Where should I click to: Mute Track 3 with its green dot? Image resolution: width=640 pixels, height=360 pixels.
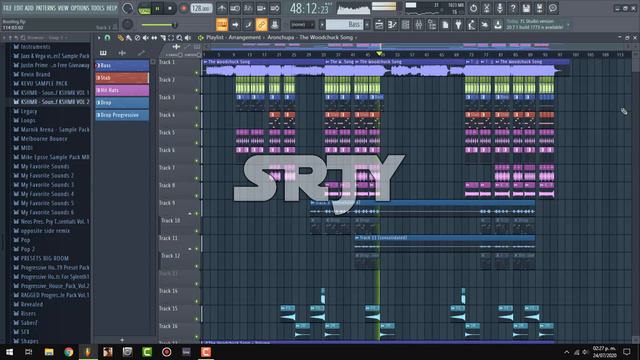[197, 108]
